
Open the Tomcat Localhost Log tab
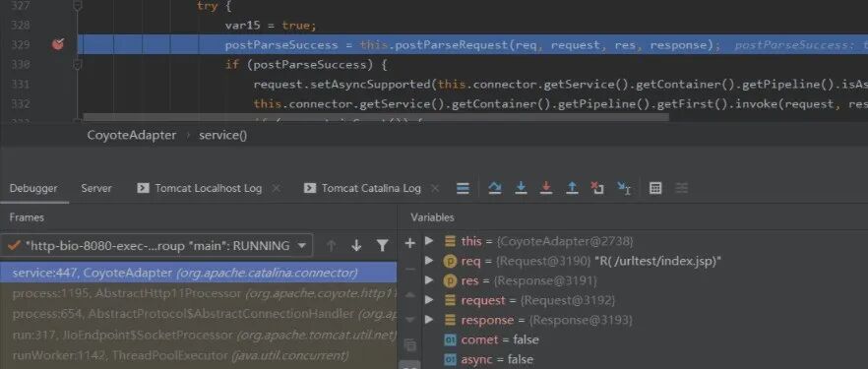pyautogui.click(x=199, y=188)
